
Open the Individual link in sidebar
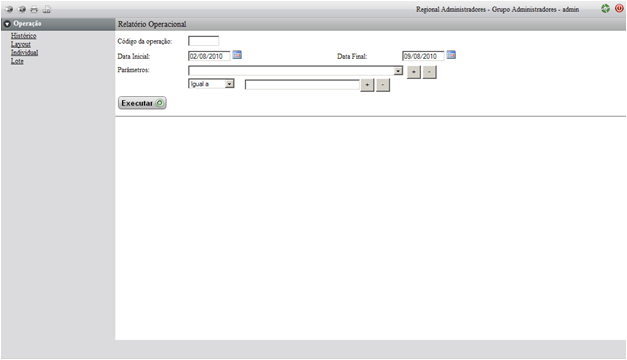[24, 52]
